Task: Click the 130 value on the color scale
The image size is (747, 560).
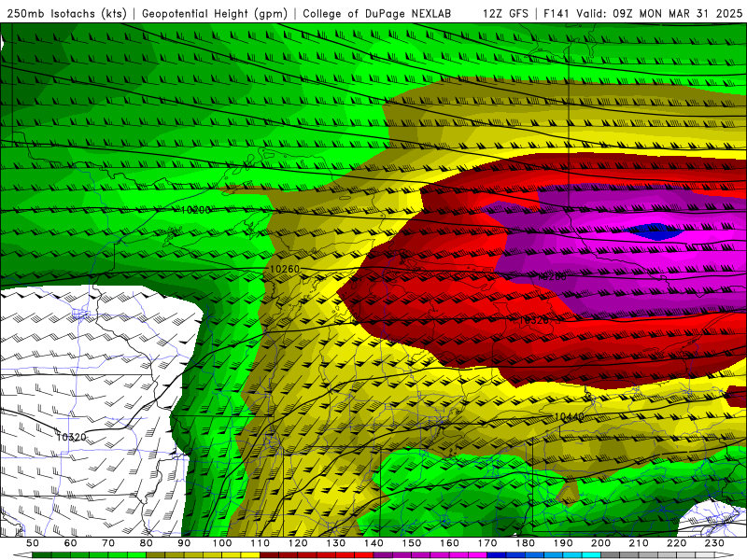Action: [335, 543]
